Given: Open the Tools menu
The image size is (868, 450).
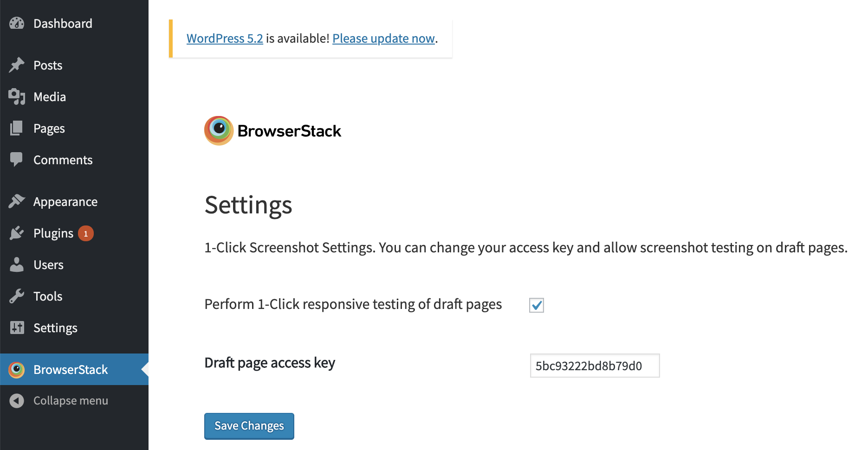Looking at the screenshot, I should click(x=48, y=296).
